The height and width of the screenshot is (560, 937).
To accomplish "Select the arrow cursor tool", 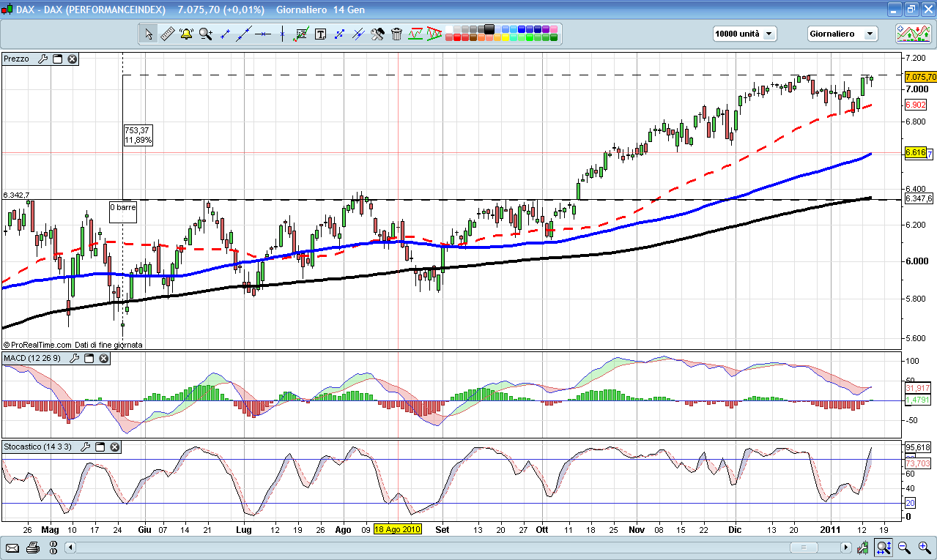I will [149, 34].
